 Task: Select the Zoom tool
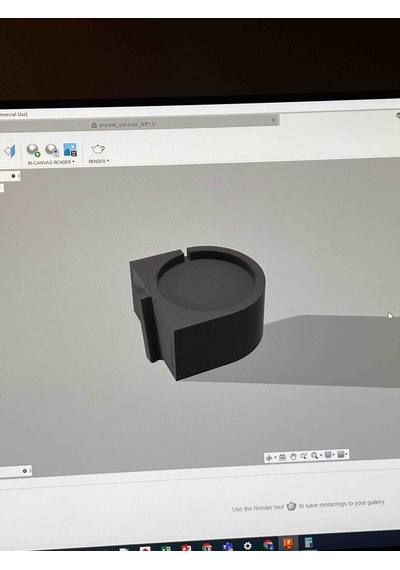pyautogui.click(x=304, y=456)
